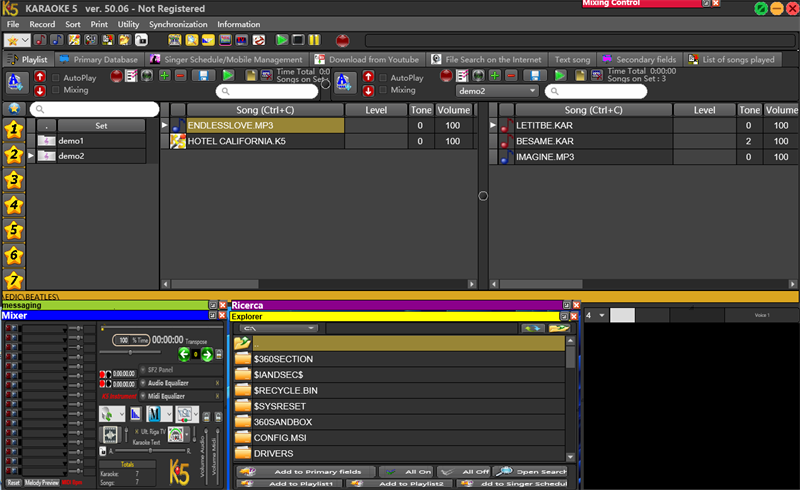Select star slot number 3
This screenshot has height=490, width=800.
(x=14, y=180)
